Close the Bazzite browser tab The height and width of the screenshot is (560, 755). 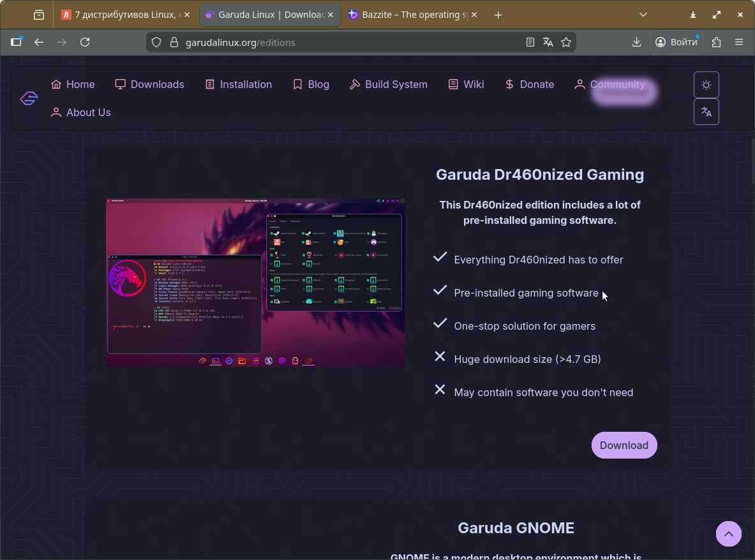pos(474,15)
